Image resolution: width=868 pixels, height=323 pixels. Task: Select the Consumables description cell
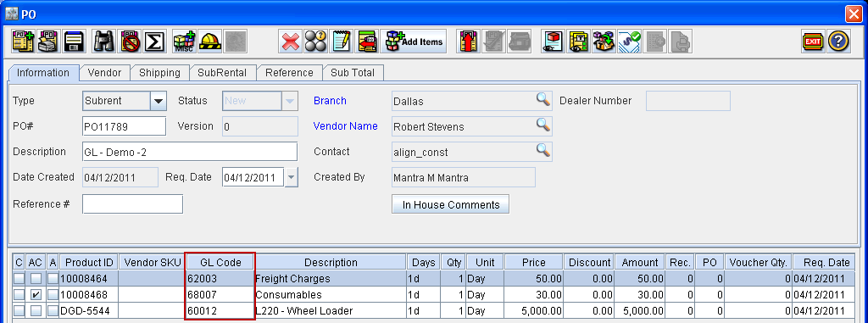tap(331, 295)
